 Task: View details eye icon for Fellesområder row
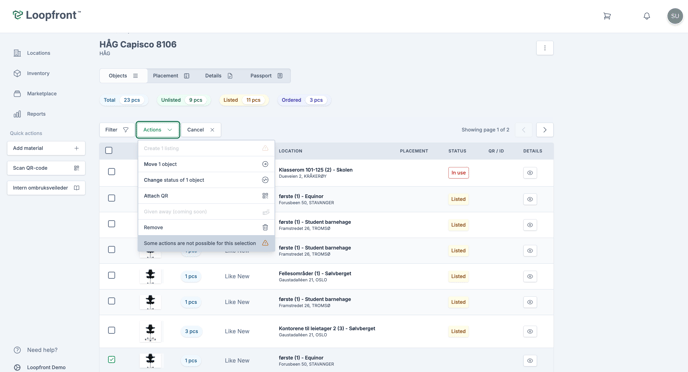[530, 276]
